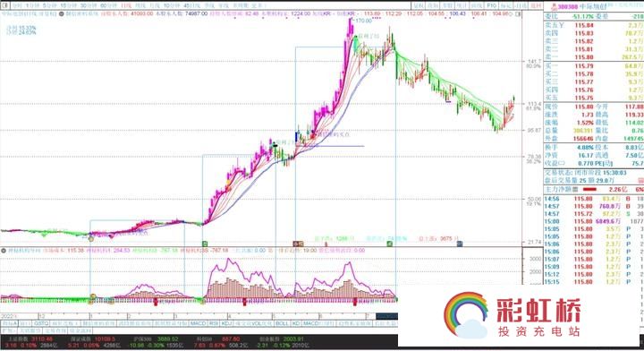
Task: Select the highlighted date box on timeline
Action: coord(386,316)
